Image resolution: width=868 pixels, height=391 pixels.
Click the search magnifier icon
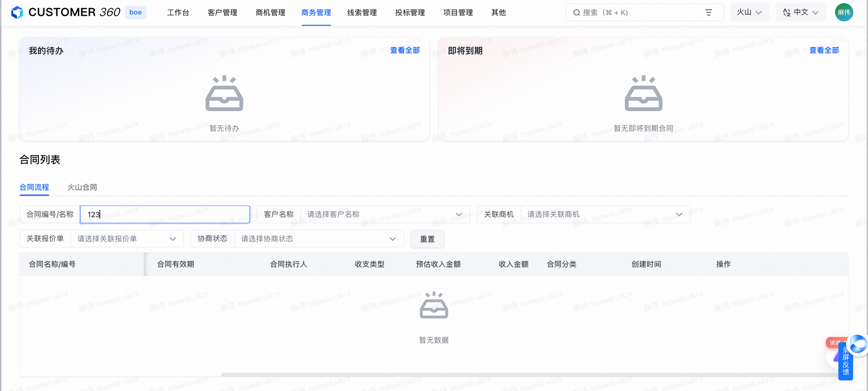pos(576,13)
